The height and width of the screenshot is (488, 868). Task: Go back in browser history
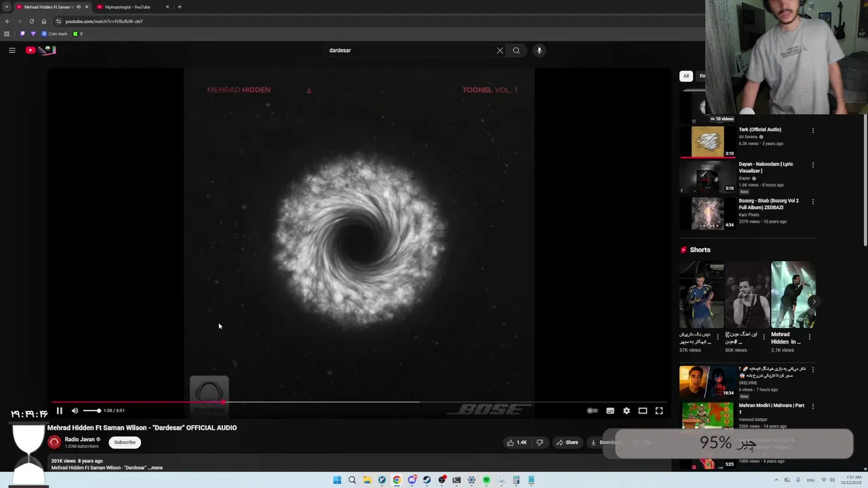[x=7, y=21]
